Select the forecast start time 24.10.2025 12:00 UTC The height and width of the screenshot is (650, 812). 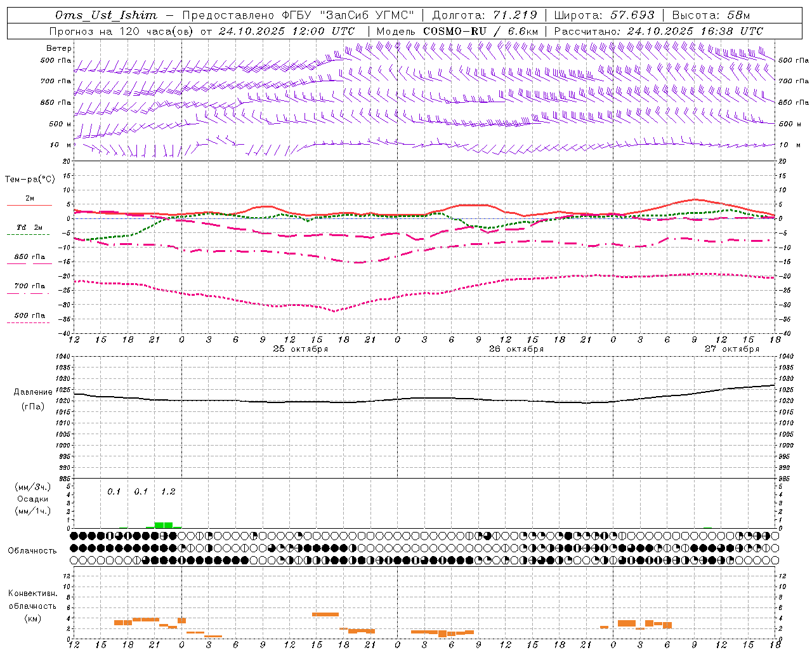coord(287,31)
